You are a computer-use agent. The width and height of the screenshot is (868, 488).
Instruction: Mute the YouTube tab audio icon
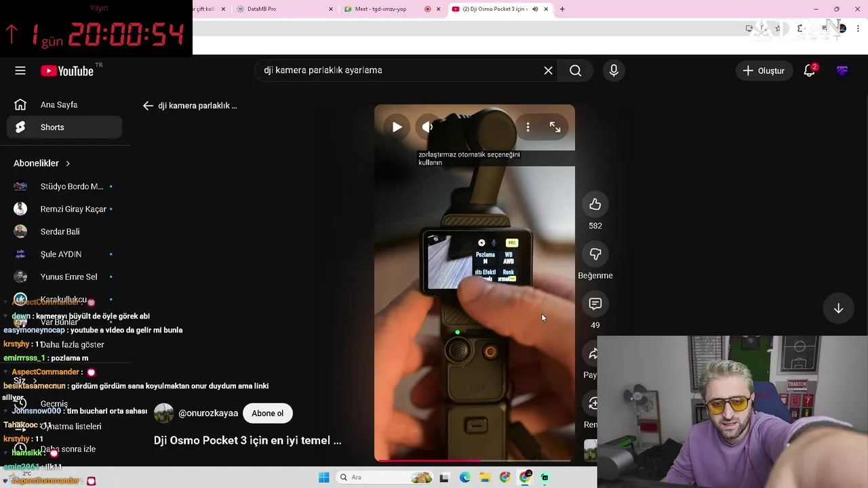point(535,9)
